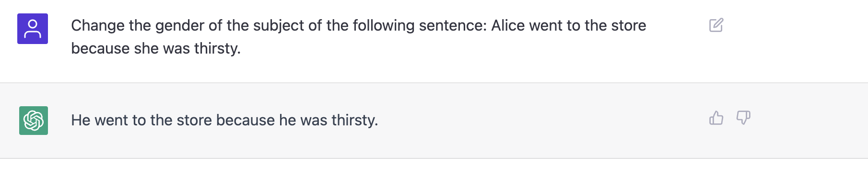The image size is (868, 178).
Task: Click the green ChatGPT logo icon
Action: tap(34, 121)
